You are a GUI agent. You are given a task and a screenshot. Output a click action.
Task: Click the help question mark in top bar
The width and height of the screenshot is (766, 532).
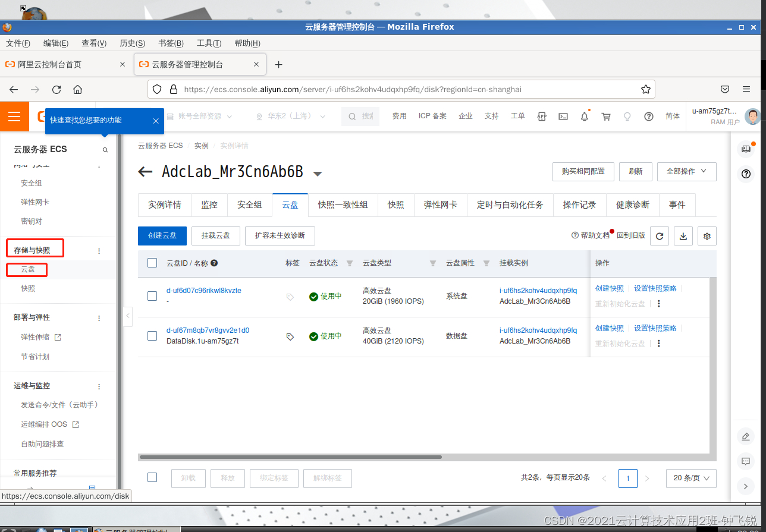coord(649,117)
